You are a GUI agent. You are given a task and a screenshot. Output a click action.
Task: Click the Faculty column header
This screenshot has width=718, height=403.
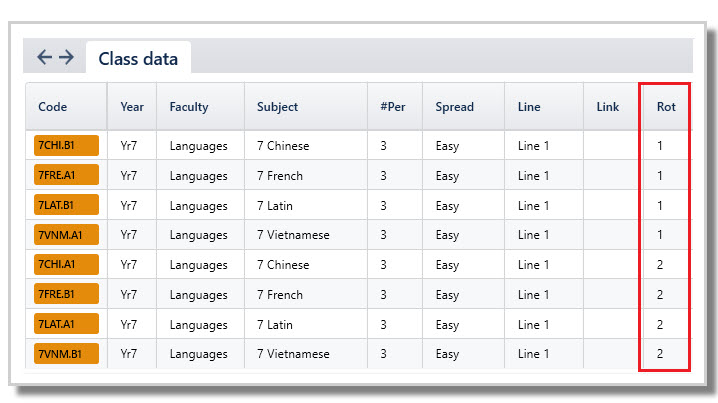point(189,107)
